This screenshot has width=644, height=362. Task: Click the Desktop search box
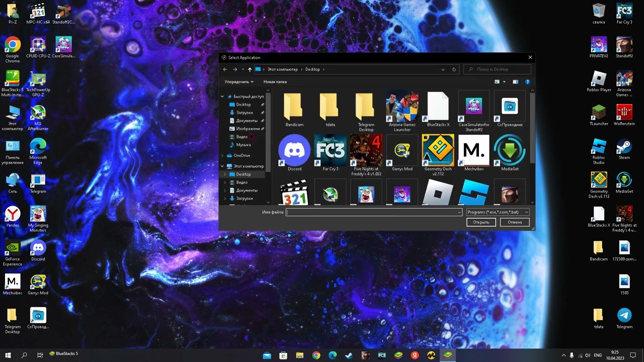pos(497,69)
